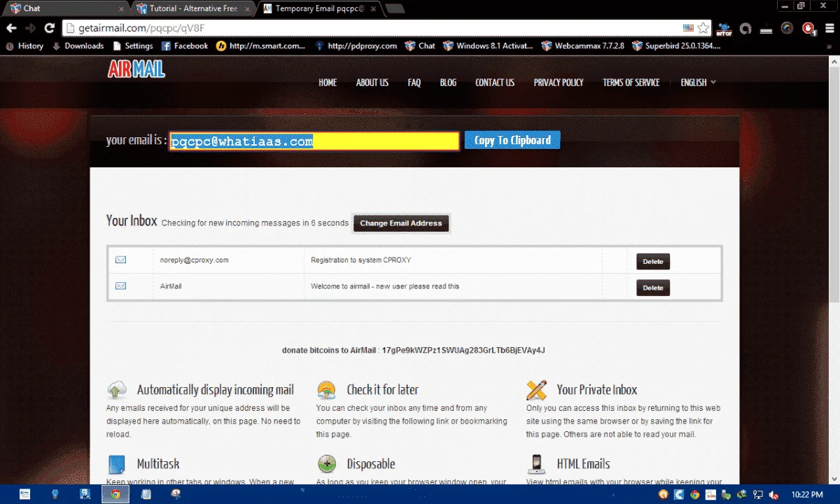The height and width of the screenshot is (504, 840).
Task: Click the Copy To Clipboard button
Action: coord(512,140)
